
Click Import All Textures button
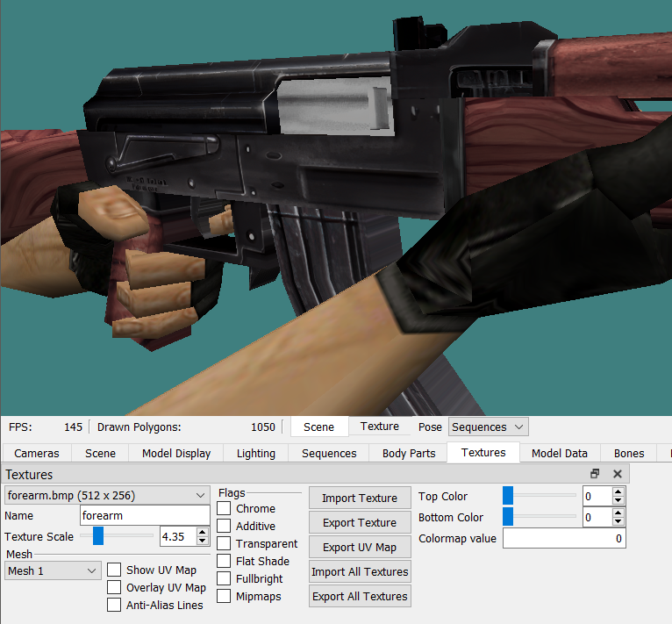click(360, 571)
